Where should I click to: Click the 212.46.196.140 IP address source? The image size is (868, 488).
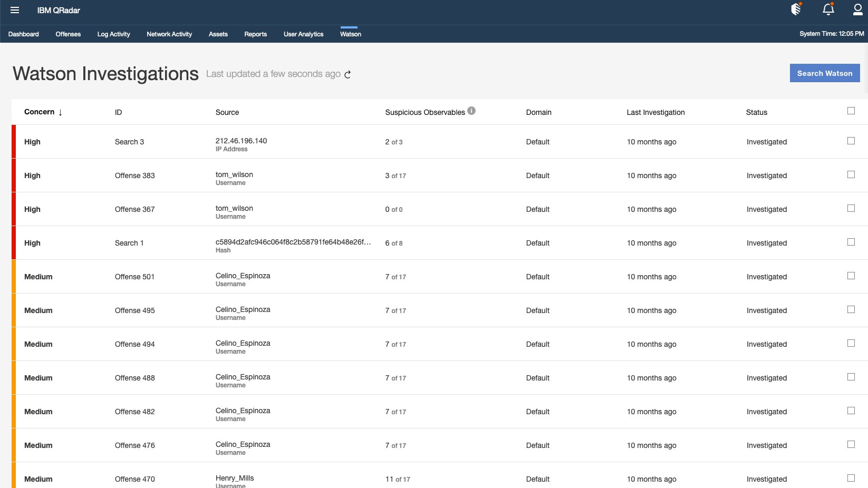click(241, 141)
